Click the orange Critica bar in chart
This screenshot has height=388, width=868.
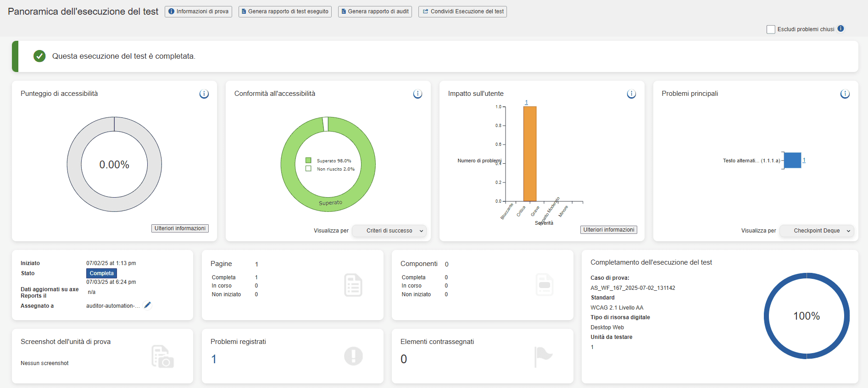tap(529, 154)
